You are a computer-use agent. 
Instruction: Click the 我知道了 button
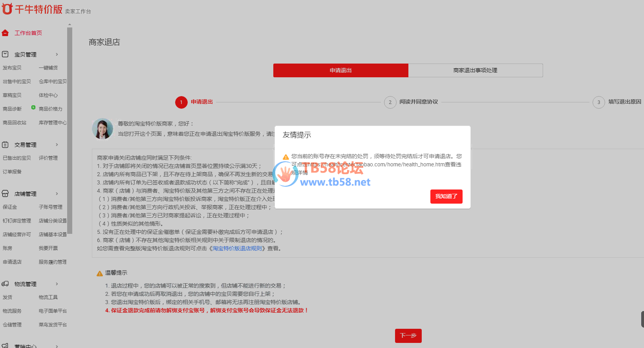(x=446, y=197)
